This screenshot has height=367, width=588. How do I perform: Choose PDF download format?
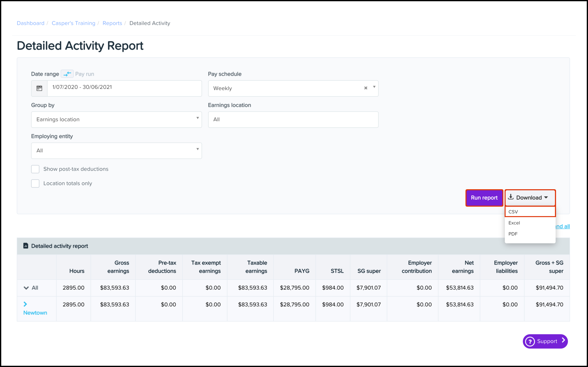pyautogui.click(x=513, y=234)
